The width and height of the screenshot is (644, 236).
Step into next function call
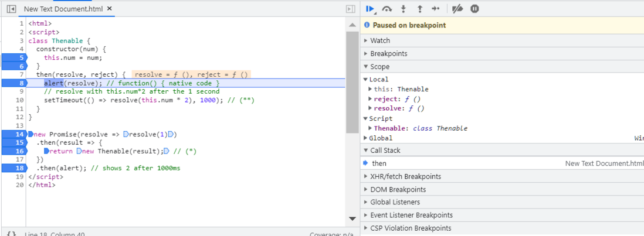(x=404, y=9)
